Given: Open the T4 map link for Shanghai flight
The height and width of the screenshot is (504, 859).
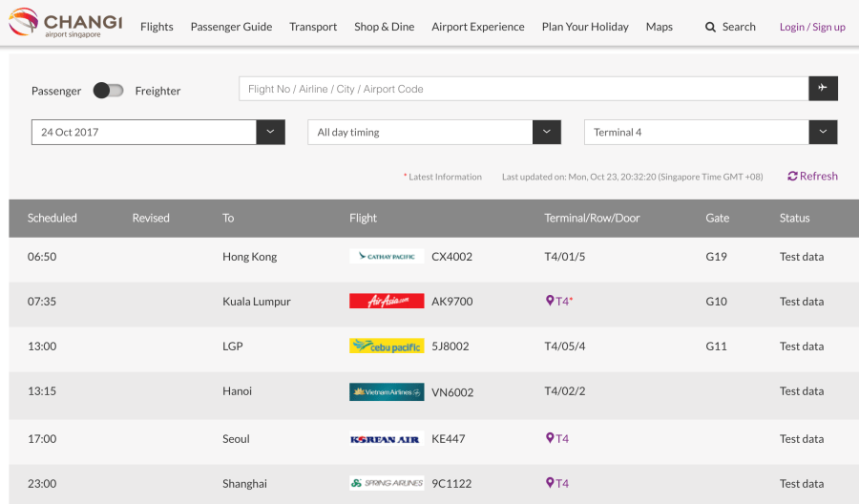Looking at the screenshot, I should tap(557, 484).
